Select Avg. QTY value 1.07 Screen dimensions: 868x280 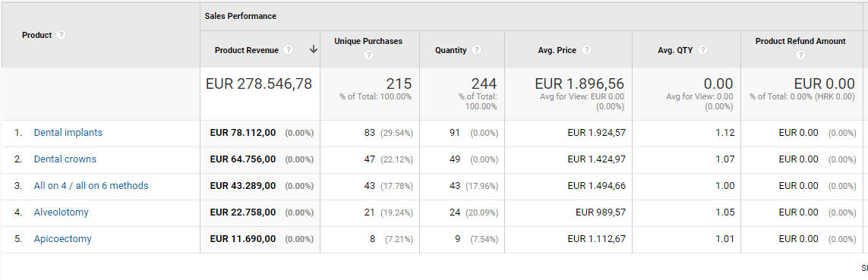[x=724, y=159]
